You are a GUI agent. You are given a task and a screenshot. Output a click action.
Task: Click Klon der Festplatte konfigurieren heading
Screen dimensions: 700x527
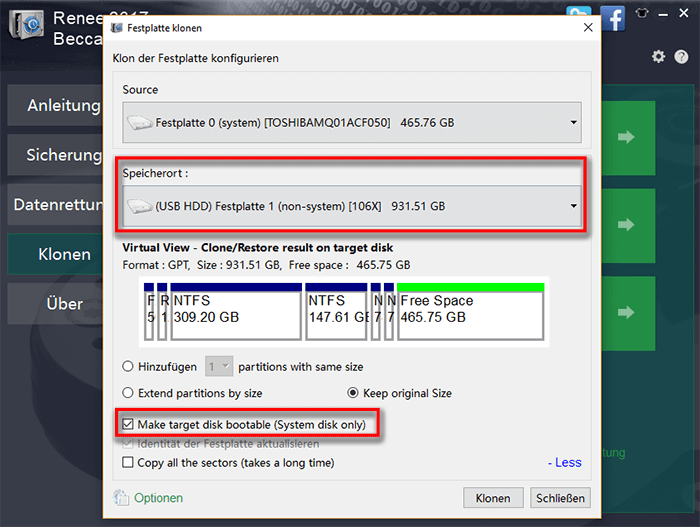pyautogui.click(x=196, y=58)
